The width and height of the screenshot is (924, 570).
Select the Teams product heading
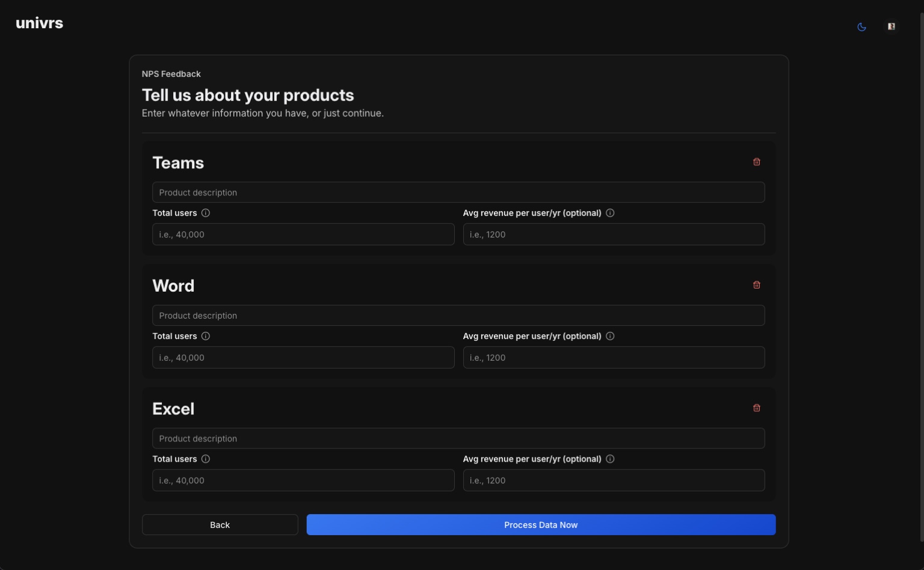[178, 163]
